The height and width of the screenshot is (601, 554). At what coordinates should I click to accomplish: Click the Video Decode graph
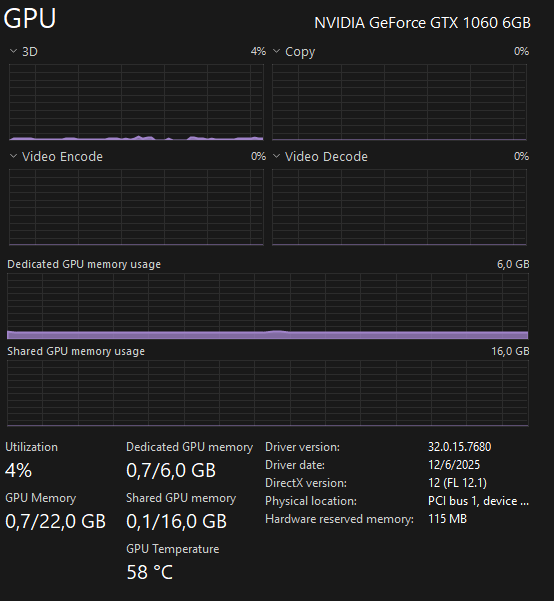(399, 207)
